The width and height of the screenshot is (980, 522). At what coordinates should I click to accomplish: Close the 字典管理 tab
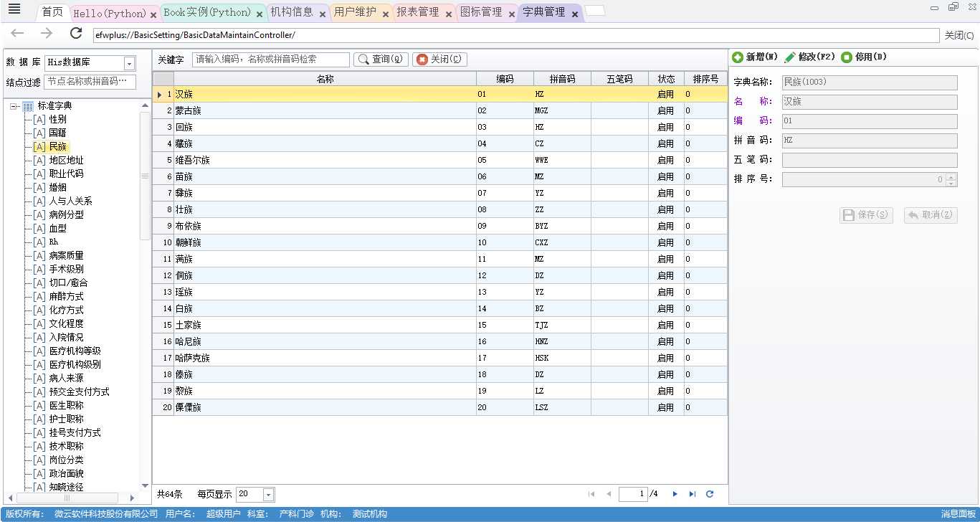575,14
